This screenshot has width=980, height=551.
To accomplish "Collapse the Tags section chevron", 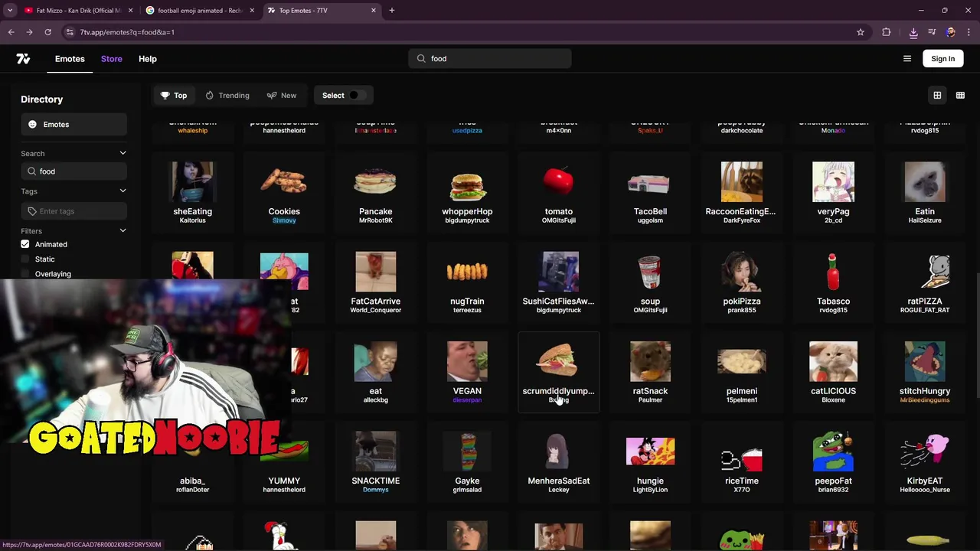I will tap(122, 191).
